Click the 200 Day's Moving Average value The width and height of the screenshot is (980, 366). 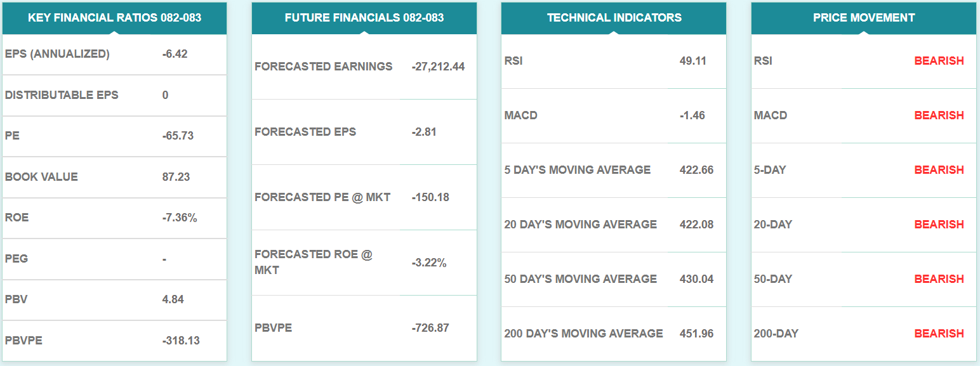(x=696, y=334)
